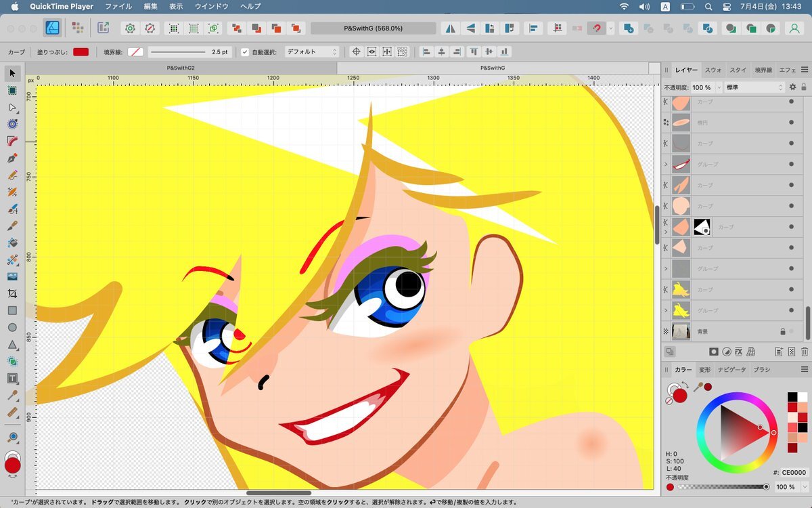
Task: Open the ウインドウ menu
Action: tap(212, 6)
